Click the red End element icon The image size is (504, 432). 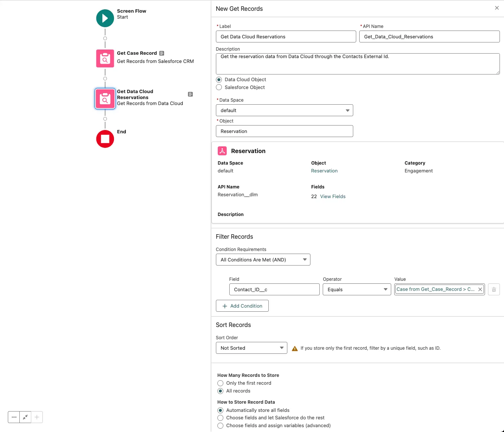[105, 139]
